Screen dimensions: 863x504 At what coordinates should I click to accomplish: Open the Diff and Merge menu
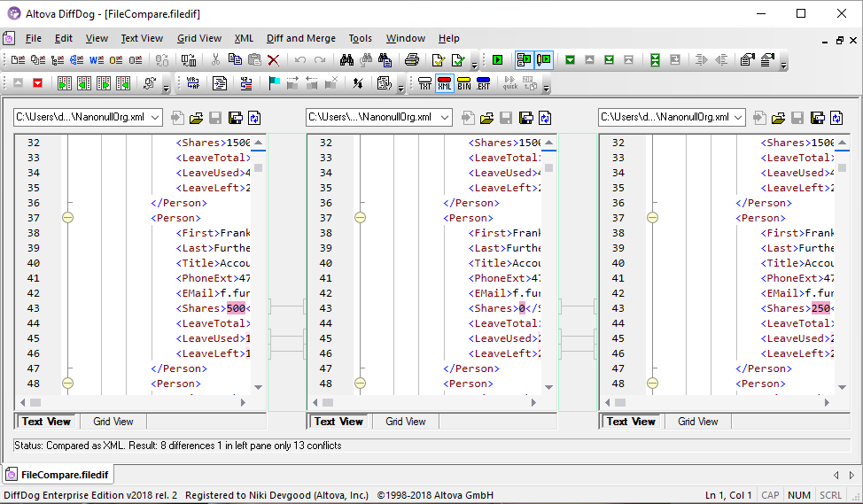pos(301,38)
